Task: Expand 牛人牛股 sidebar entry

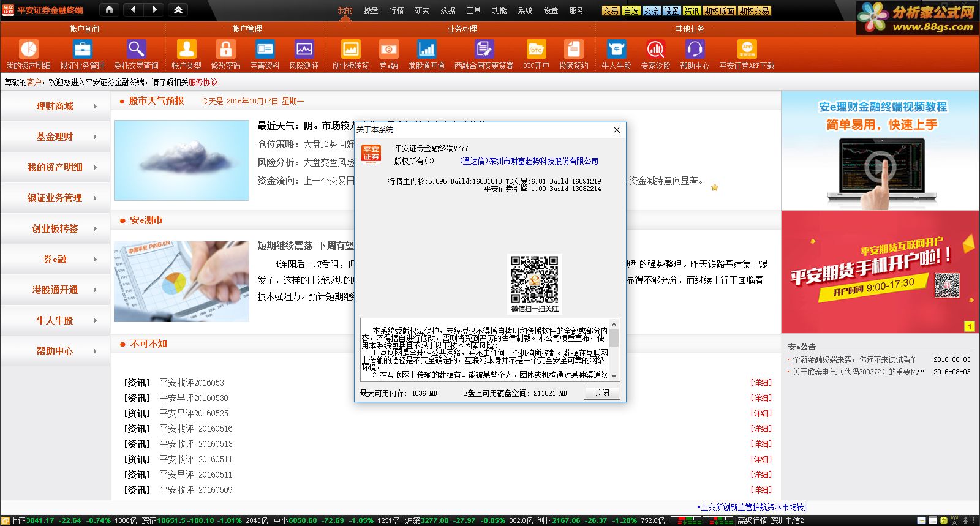Action: tap(55, 320)
